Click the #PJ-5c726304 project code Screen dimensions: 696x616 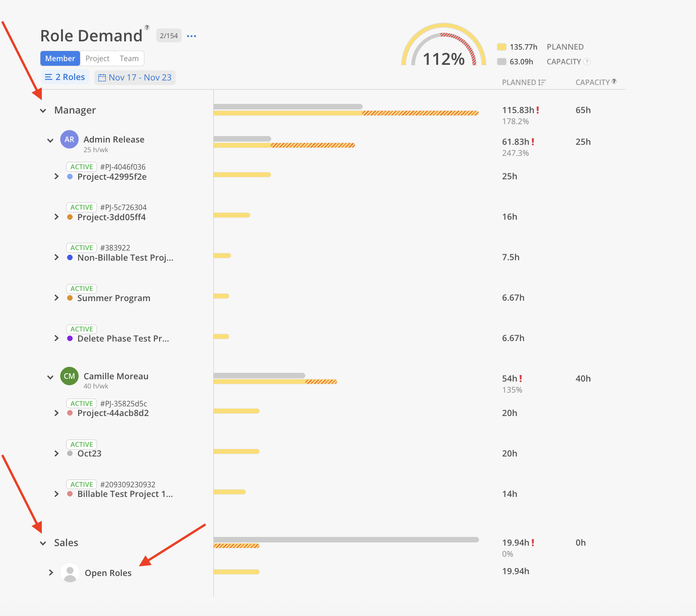(x=123, y=207)
